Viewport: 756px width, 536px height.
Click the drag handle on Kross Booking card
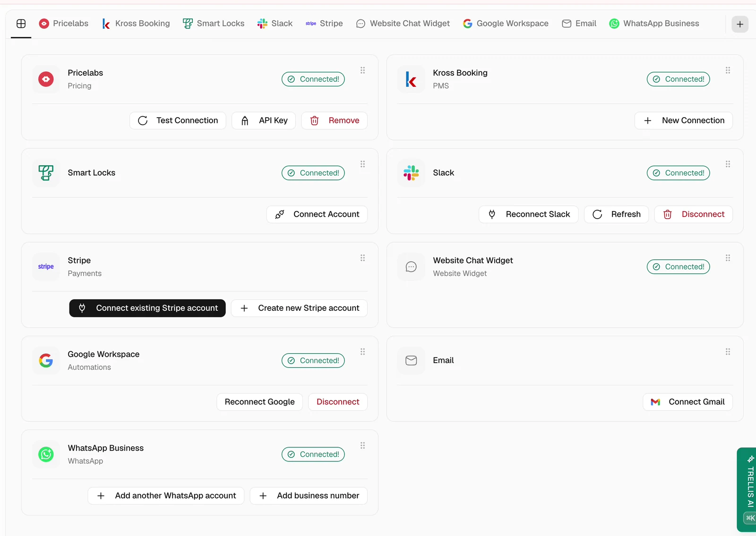click(x=728, y=70)
